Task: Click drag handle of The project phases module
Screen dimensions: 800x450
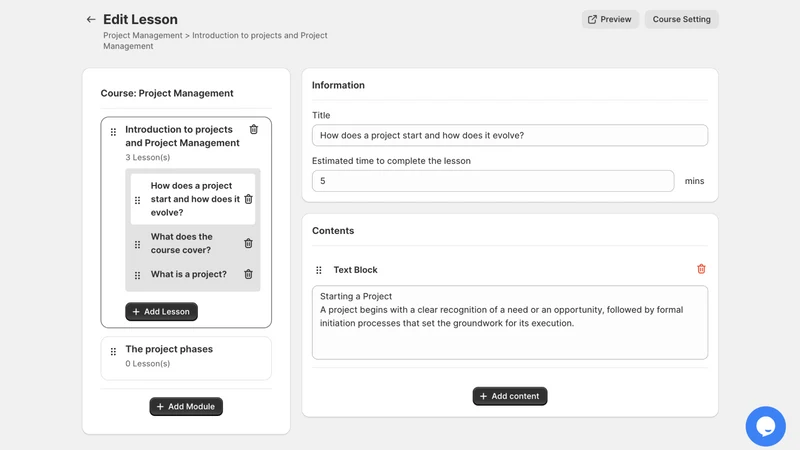Action: (113, 352)
